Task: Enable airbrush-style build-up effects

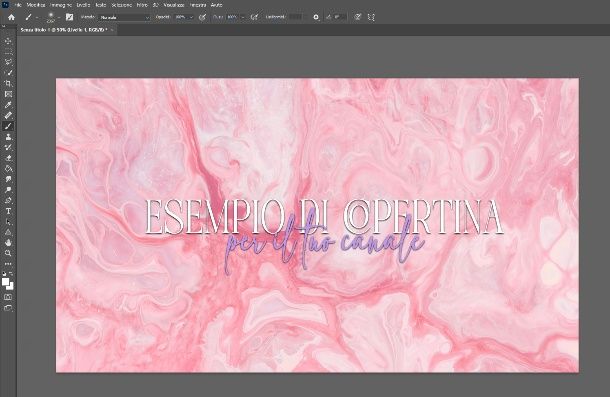Action: [254, 17]
